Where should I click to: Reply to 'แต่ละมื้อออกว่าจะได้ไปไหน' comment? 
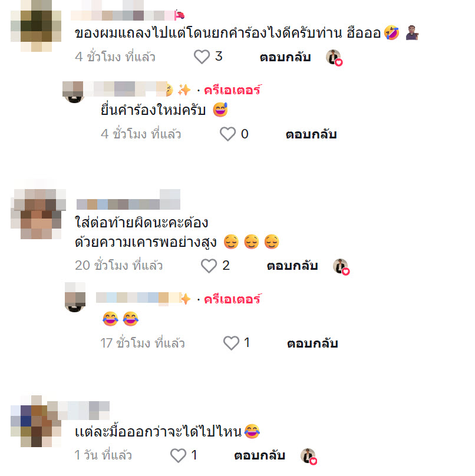click(260, 455)
